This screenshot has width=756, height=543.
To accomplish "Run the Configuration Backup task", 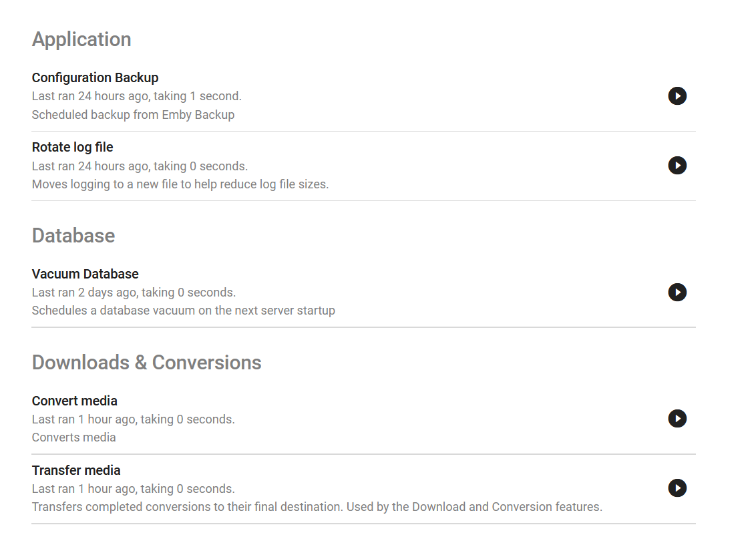I will tap(677, 96).
